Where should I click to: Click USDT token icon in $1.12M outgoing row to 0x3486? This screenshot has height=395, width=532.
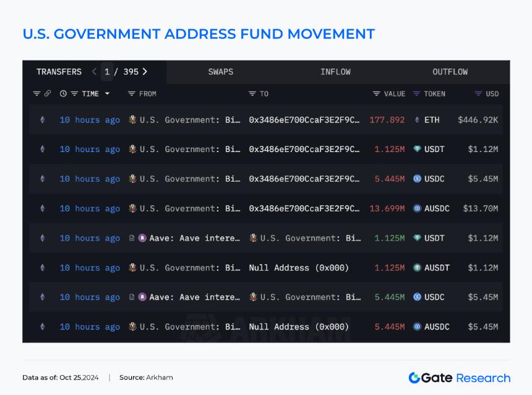click(x=417, y=149)
